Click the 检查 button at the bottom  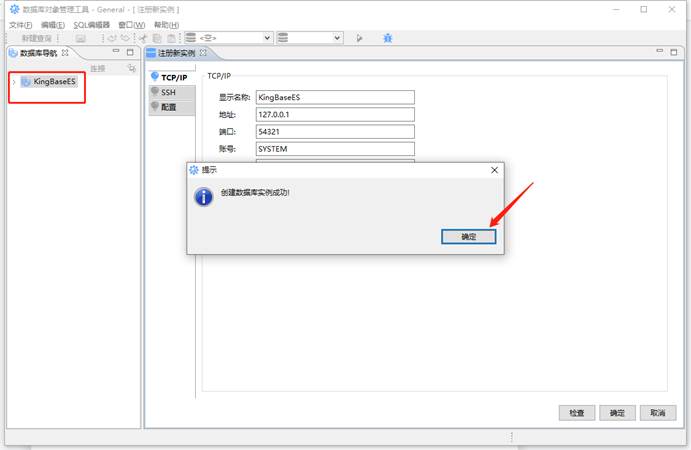click(577, 413)
